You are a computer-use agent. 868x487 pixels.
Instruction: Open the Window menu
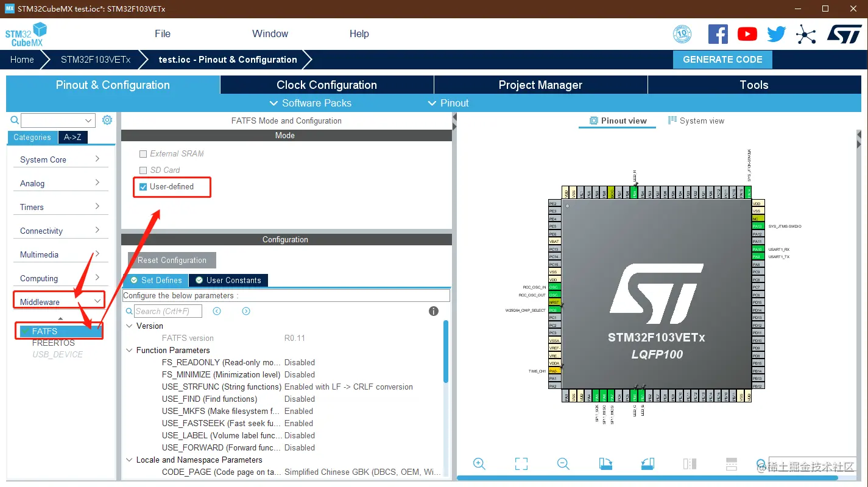pos(270,34)
